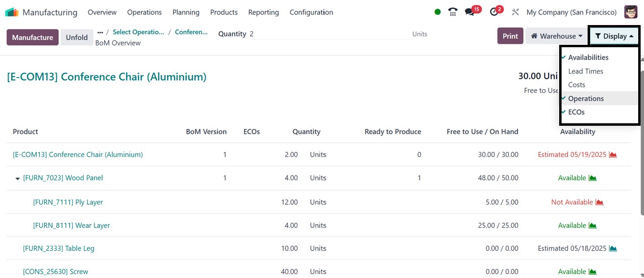Click the Manufacture button
This screenshot has height=278, width=644.
[x=32, y=38]
